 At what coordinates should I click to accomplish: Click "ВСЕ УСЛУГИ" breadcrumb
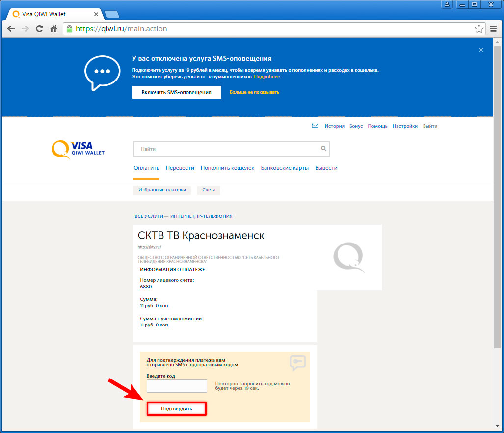tap(149, 216)
